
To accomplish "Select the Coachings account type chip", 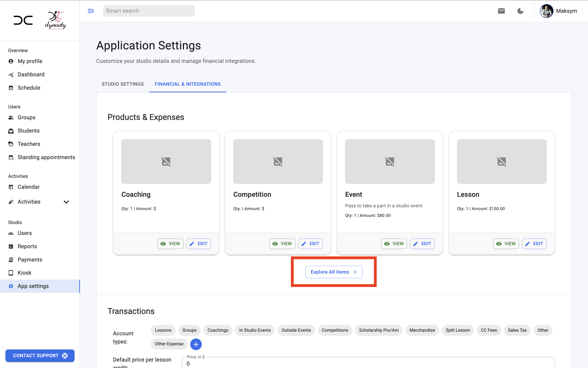I will (218, 330).
